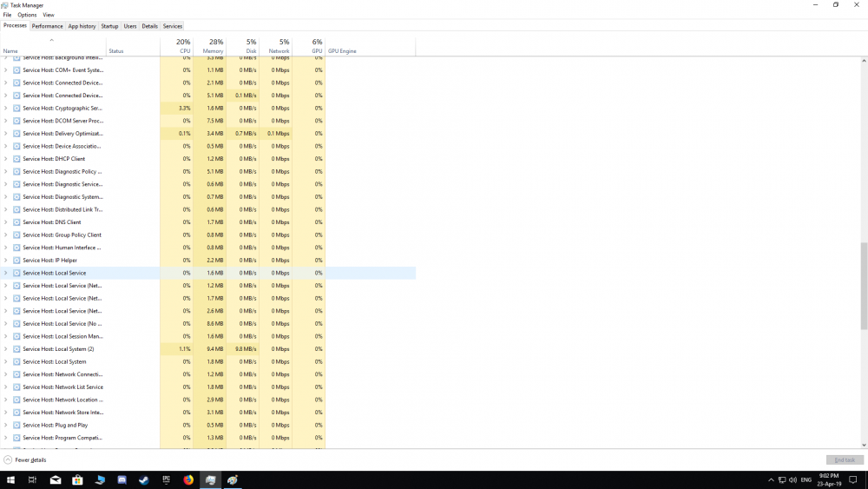Viewport: 868px width, 489px height.
Task: Switch to the Users tab
Action: 130,26
